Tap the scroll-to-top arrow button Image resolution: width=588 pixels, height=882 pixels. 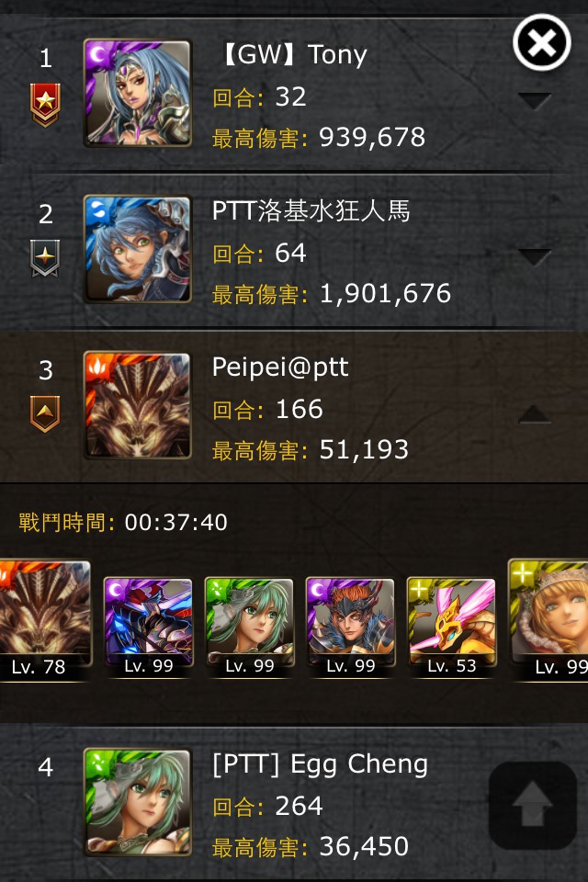click(x=533, y=805)
